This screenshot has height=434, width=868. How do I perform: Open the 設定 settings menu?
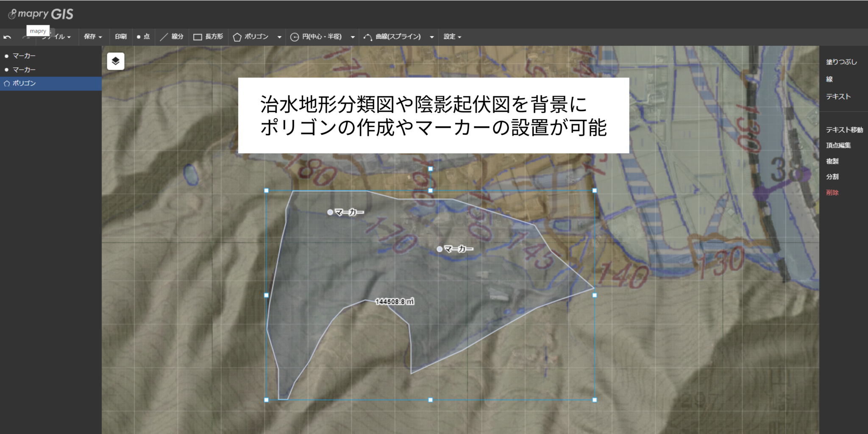[x=452, y=36]
